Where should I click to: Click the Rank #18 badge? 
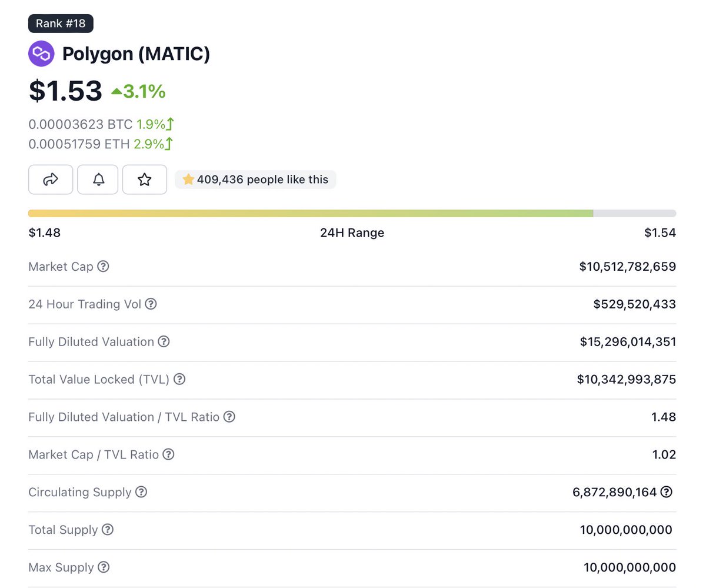tap(61, 24)
